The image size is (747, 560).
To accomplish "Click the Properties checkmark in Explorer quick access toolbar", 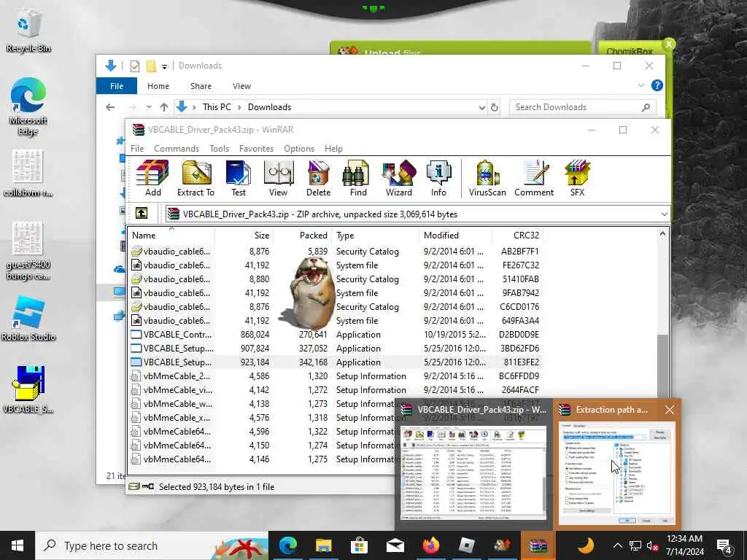I will 135,66.
